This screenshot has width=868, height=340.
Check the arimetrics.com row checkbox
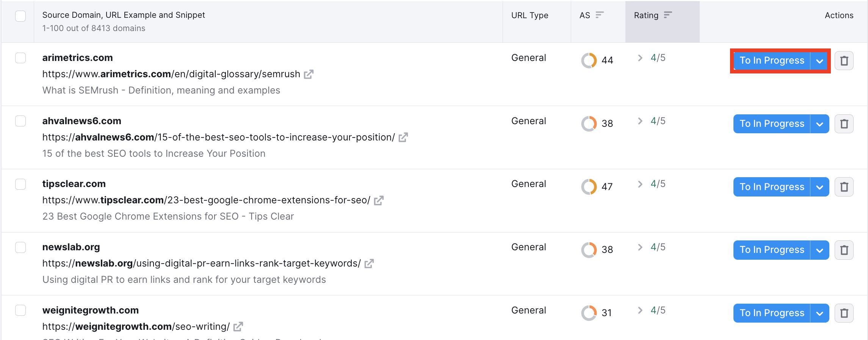coord(21,58)
